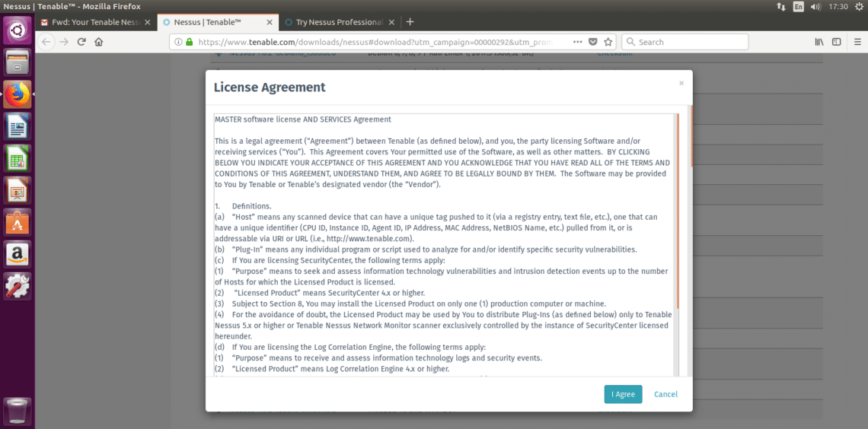The width and height of the screenshot is (868, 429).
Task: Launch LibreOffice Writer from dock
Action: click(x=18, y=126)
